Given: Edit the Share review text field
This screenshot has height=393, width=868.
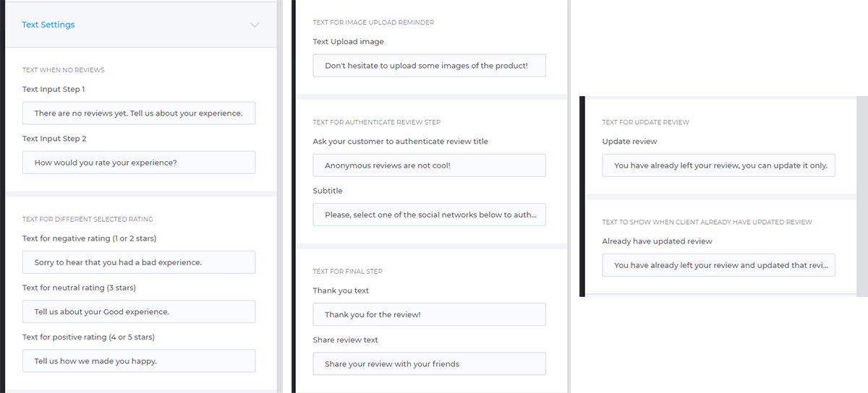Looking at the screenshot, I should (430, 364).
